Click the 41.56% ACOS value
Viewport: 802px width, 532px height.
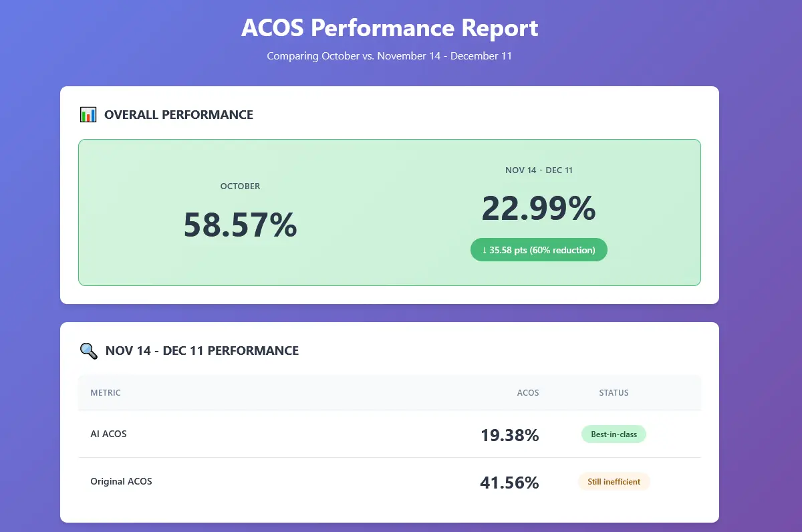[509, 483]
